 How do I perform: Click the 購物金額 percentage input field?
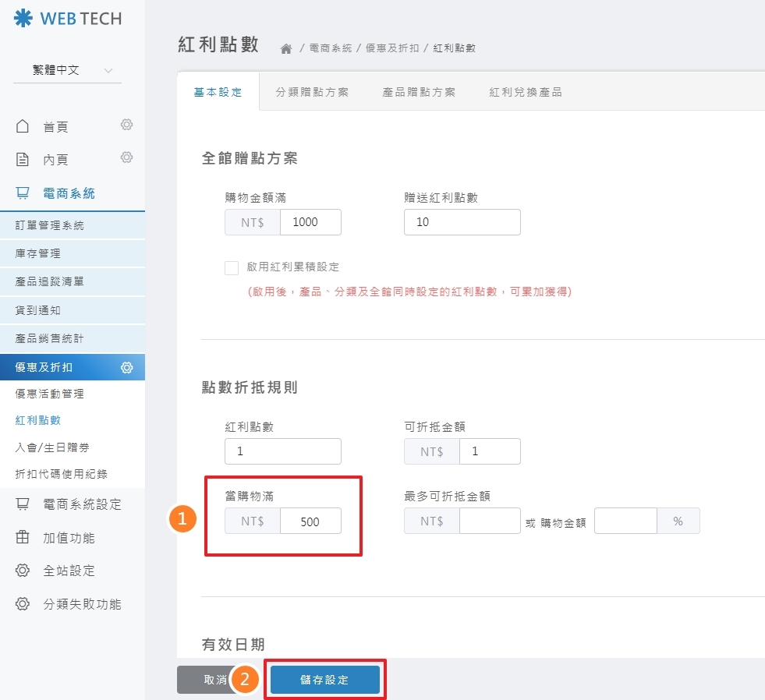coord(625,521)
